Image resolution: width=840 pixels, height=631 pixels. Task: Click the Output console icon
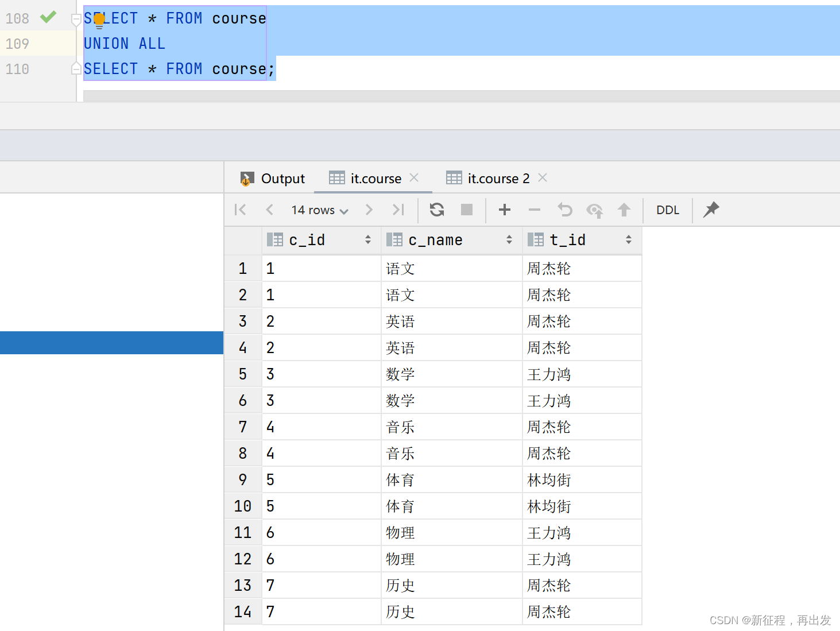click(247, 179)
